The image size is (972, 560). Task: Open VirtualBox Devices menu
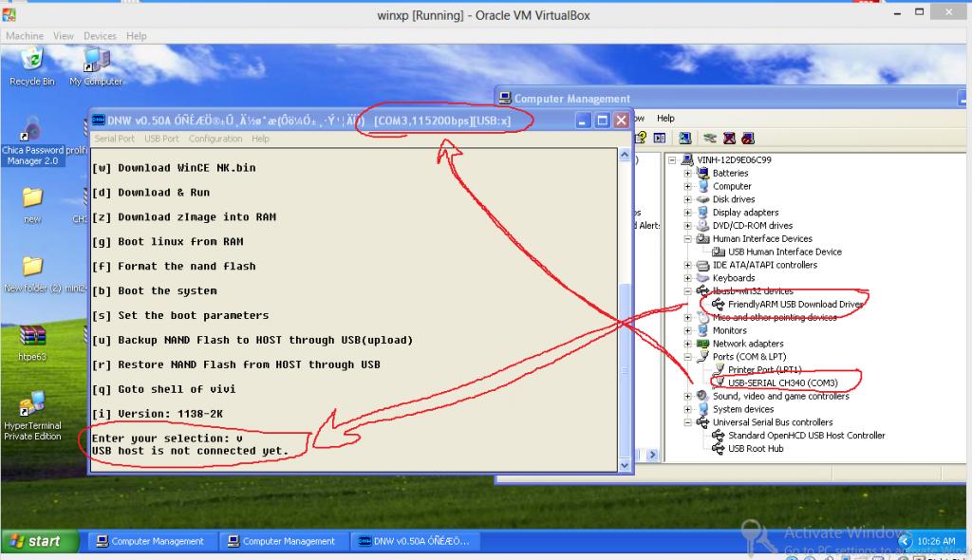pyautogui.click(x=100, y=36)
